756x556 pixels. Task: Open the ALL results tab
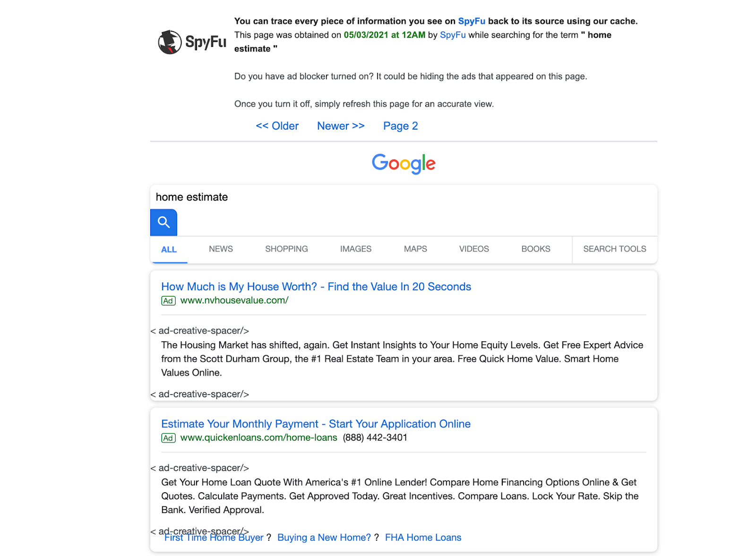(169, 249)
